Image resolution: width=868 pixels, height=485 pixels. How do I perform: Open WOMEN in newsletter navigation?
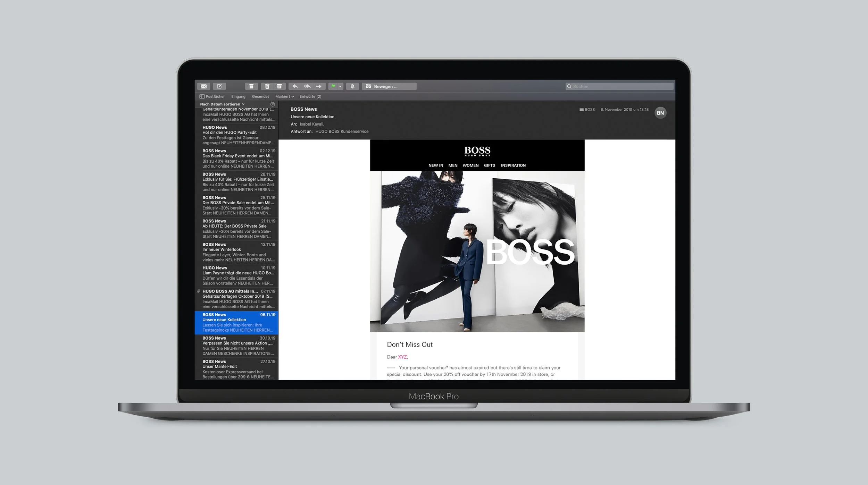(x=470, y=165)
